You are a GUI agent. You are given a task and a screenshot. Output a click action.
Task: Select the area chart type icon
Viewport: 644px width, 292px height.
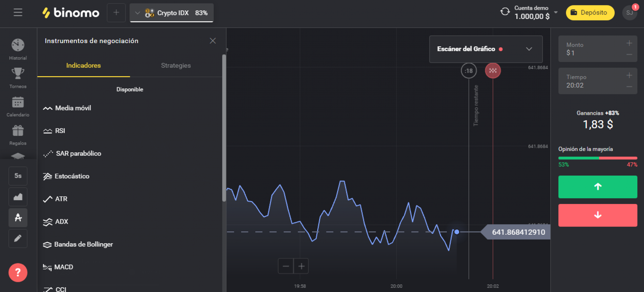pos(18,197)
